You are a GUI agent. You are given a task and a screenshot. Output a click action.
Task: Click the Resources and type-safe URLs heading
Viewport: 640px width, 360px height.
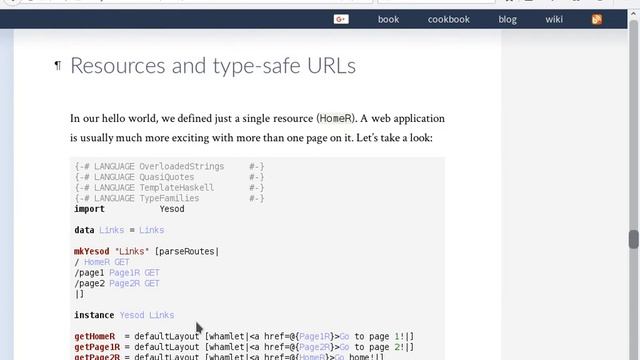click(213, 65)
